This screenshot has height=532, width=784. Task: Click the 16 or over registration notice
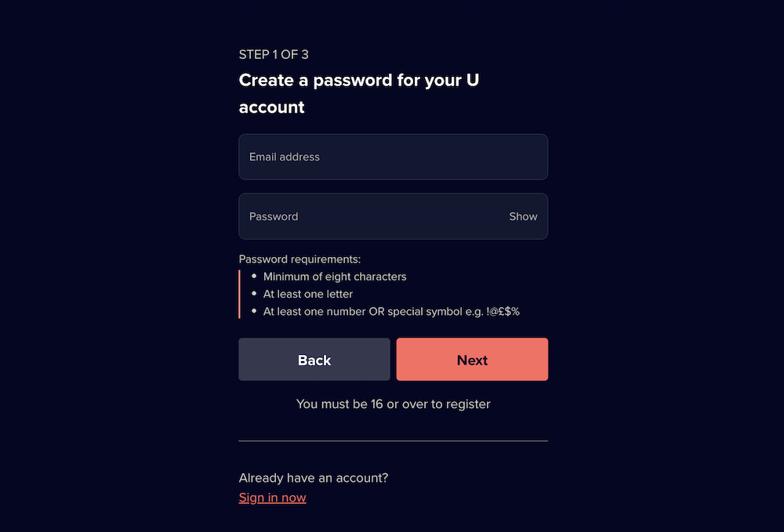393,404
